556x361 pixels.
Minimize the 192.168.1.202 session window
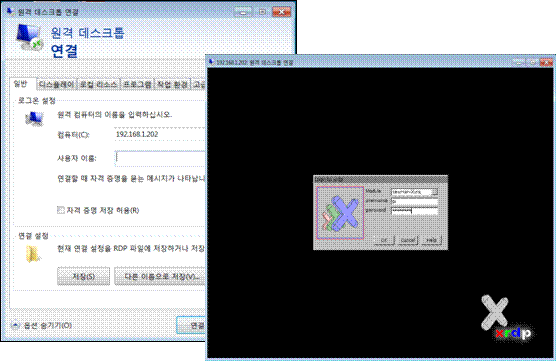pos(519,62)
